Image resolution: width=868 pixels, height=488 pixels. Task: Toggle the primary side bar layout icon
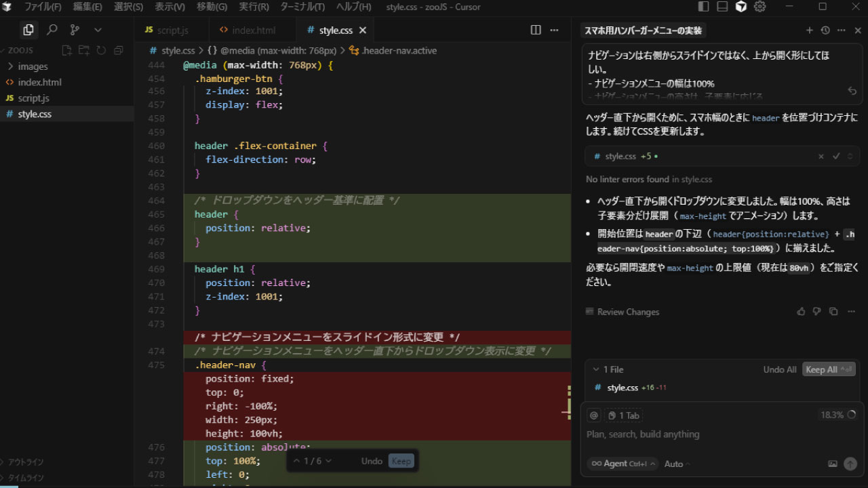tap(703, 7)
